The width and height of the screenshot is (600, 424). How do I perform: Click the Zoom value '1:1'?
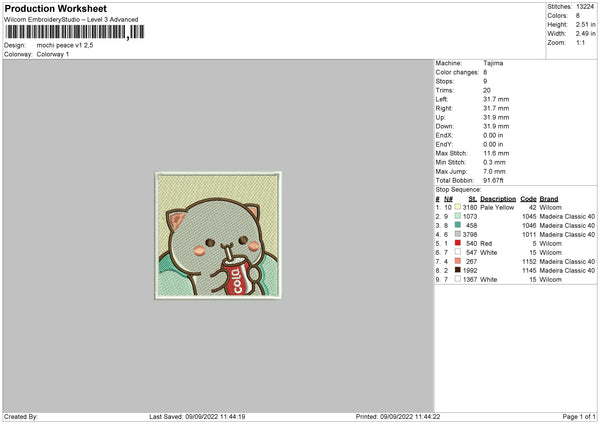click(580, 42)
